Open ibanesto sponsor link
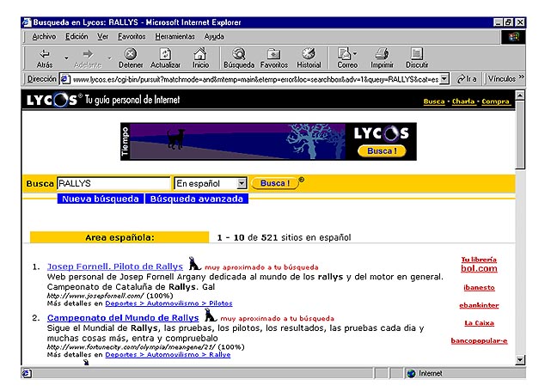This screenshot has height=392, width=545. click(479, 287)
